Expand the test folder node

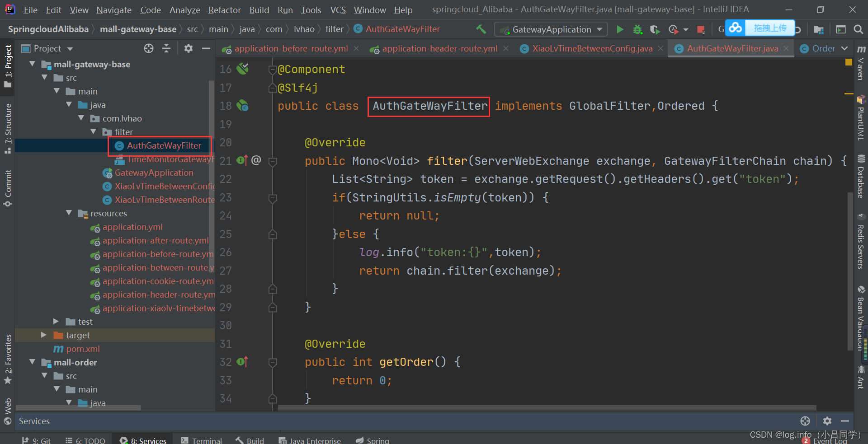[56, 321]
